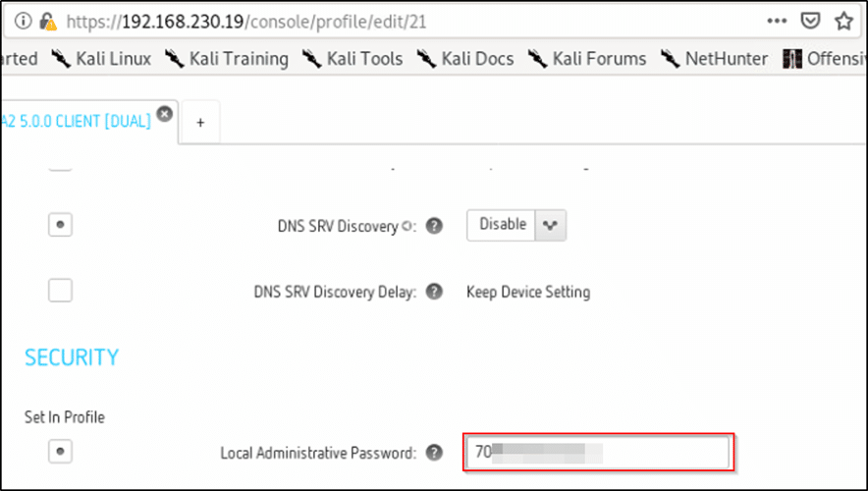Open the Kali Linux bookmark
Viewport: 868px width, 491px height.
click(102, 59)
